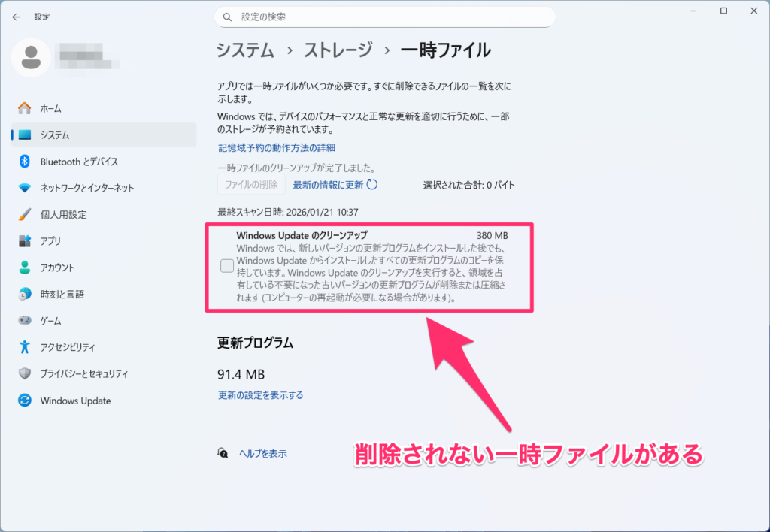Select the Bluetooth とデバイス icon

pos(25,162)
